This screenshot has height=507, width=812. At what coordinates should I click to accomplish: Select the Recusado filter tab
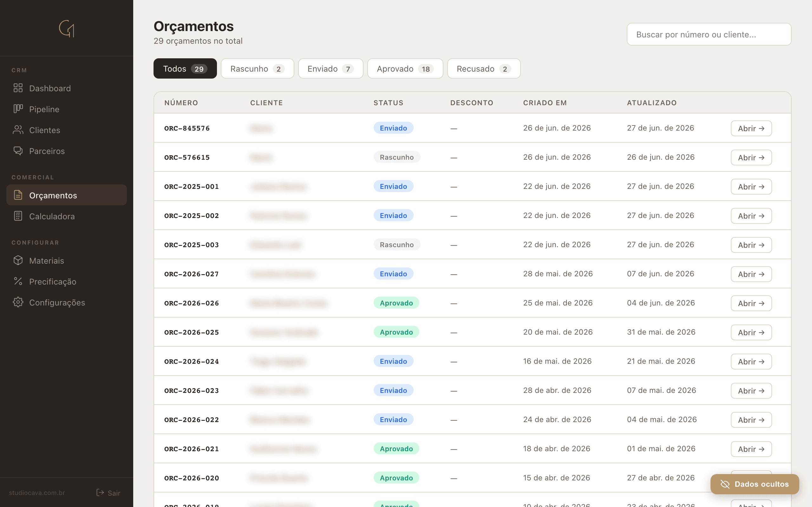[483, 69]
